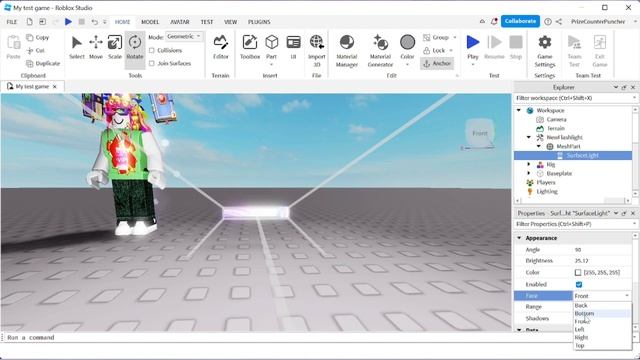
Task: Expand the Group dropdown arrow
Action: (455, 38)
